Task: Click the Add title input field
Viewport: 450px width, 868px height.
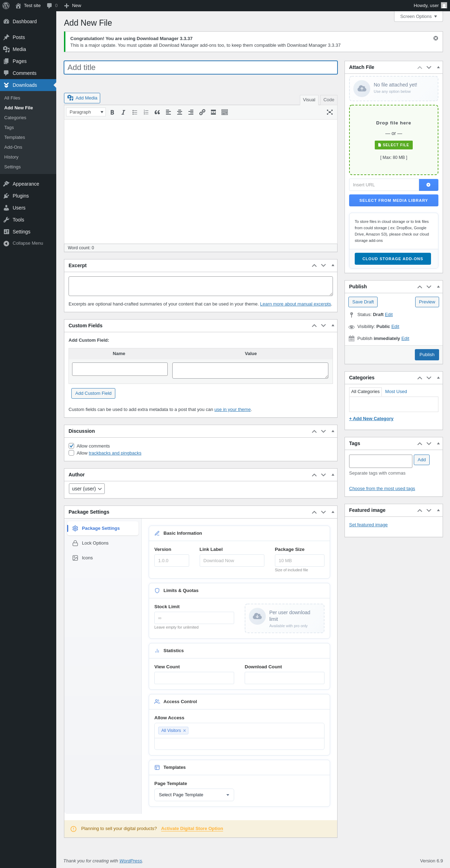Action: (200, 67)
